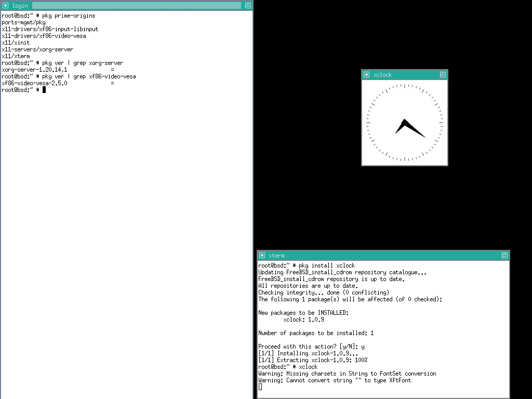Click the 'x11-servers/xorg-server' output line
Screen dimensions: 532x399
(37, 49)
